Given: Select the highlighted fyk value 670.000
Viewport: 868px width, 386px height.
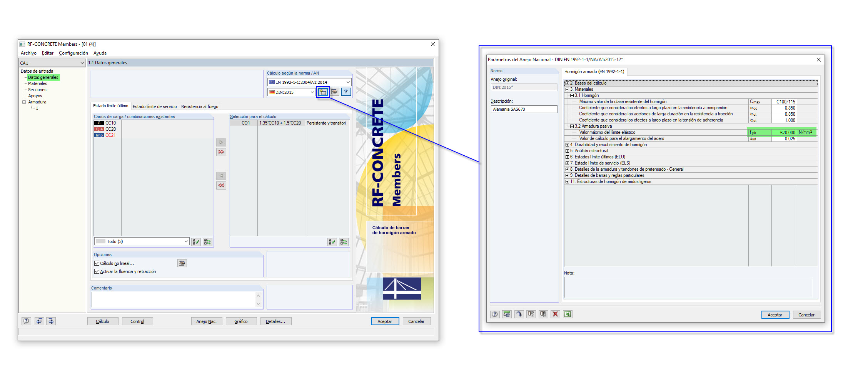Looking at the screenshot, I should point(784,132).
